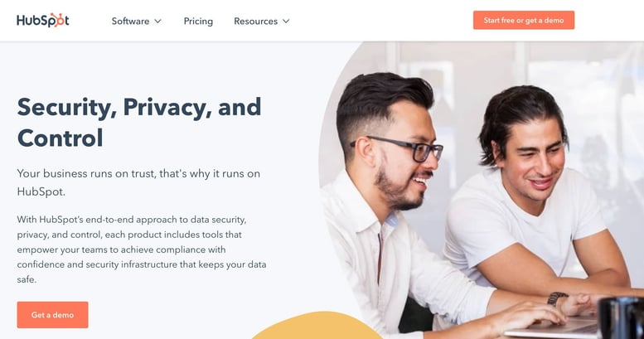
Task: Open the Pricing page
Action: coord(198,21)
